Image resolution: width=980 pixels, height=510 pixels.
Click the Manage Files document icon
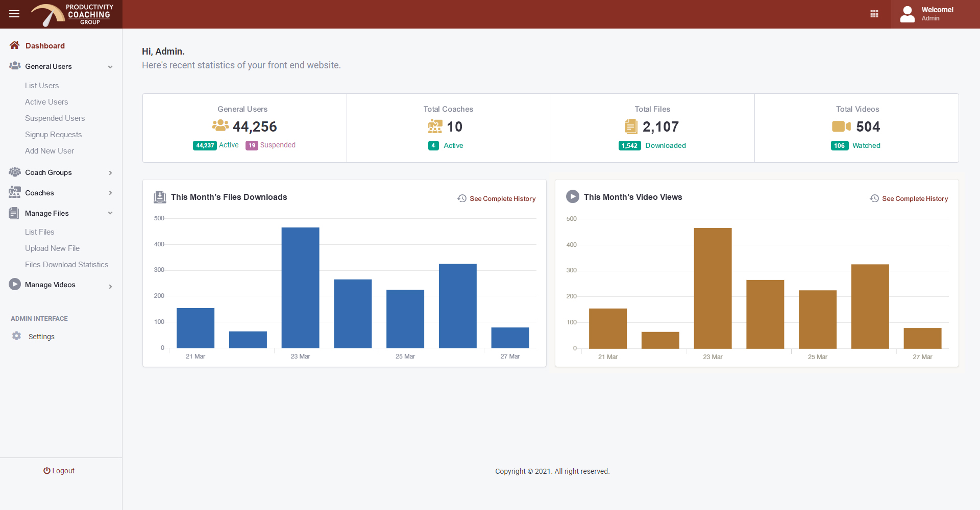14,213
